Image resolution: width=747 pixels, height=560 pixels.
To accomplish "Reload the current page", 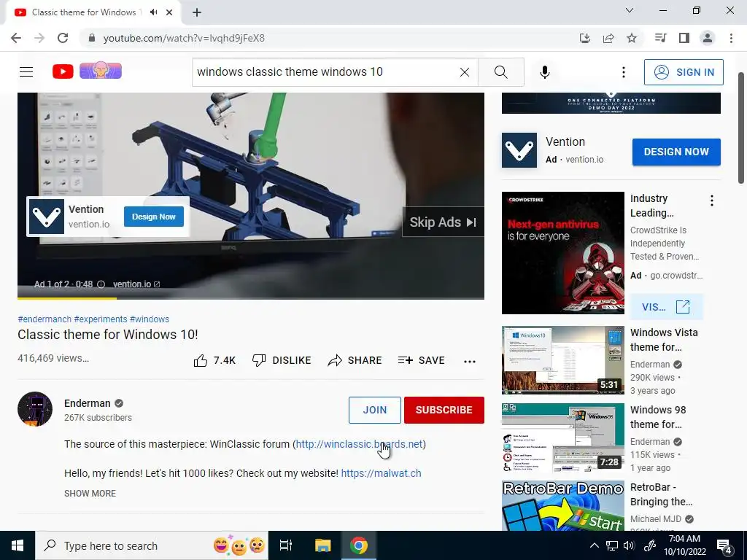I will (63, 38).
